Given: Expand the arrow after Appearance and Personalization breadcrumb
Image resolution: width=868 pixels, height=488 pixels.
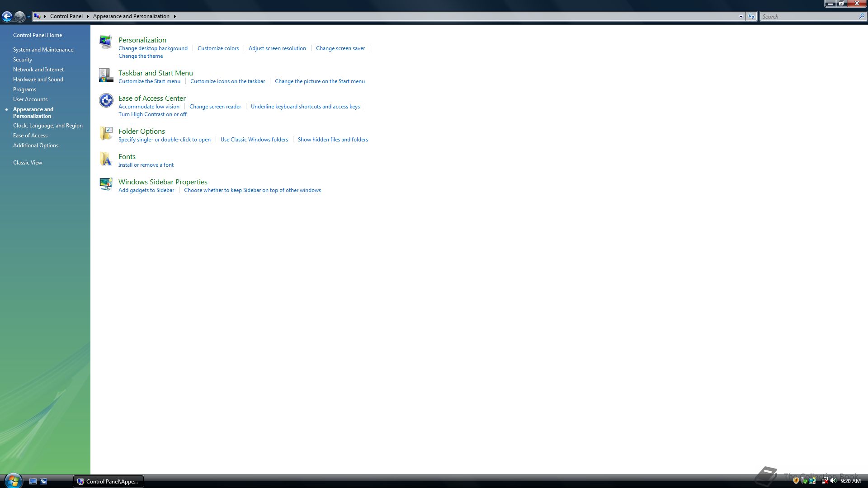Looking at the screenshot, I should [x=175, y=16].
